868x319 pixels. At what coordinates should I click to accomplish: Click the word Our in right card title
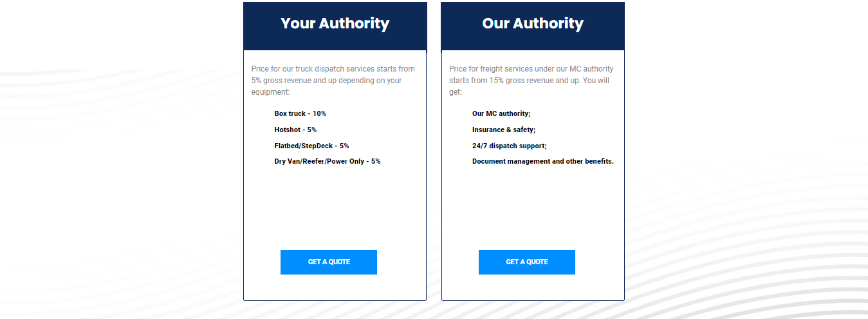[x=495, y=23]
